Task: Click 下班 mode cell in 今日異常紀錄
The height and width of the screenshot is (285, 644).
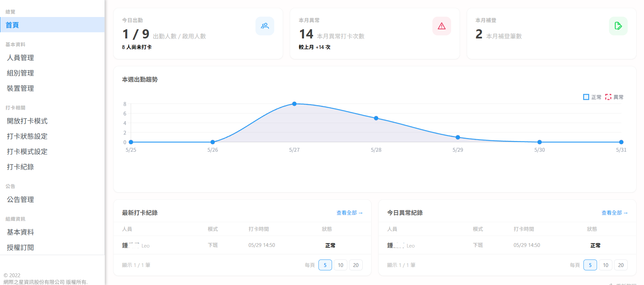Action: [x=478, y=245]
